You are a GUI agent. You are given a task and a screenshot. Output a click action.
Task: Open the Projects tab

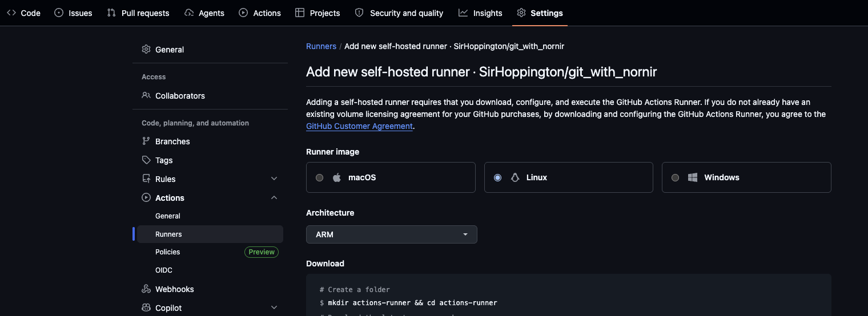pyautogui.click(x=318, y=13)
